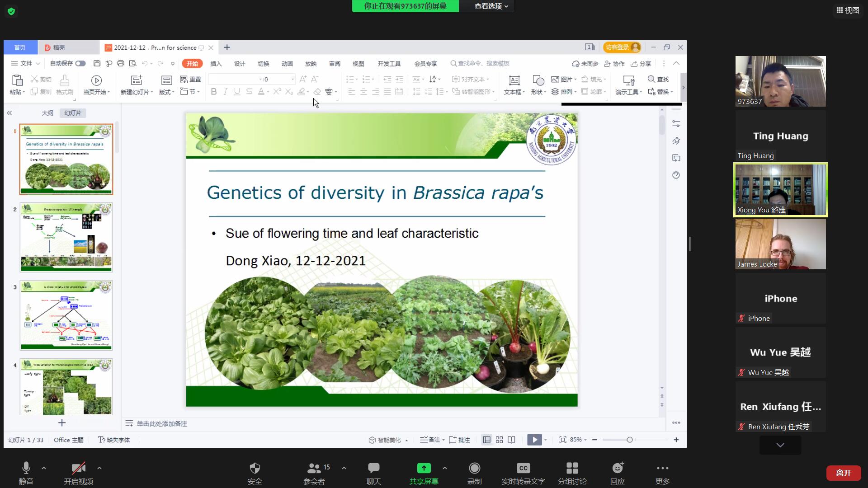
Task: Click the share screen icon
Action: click(x=424, y=469)
